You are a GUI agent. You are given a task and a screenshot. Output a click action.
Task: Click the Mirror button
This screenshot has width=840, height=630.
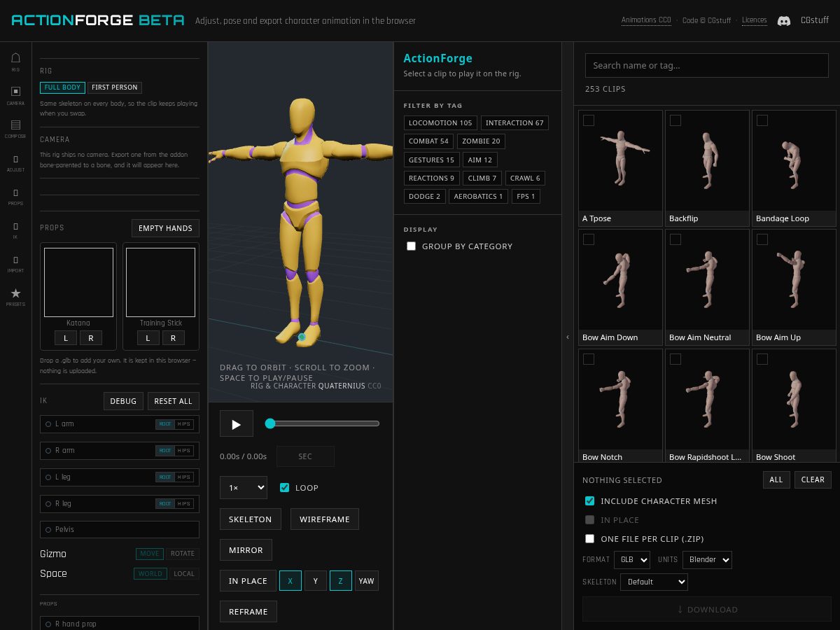(x=246, y=550)
